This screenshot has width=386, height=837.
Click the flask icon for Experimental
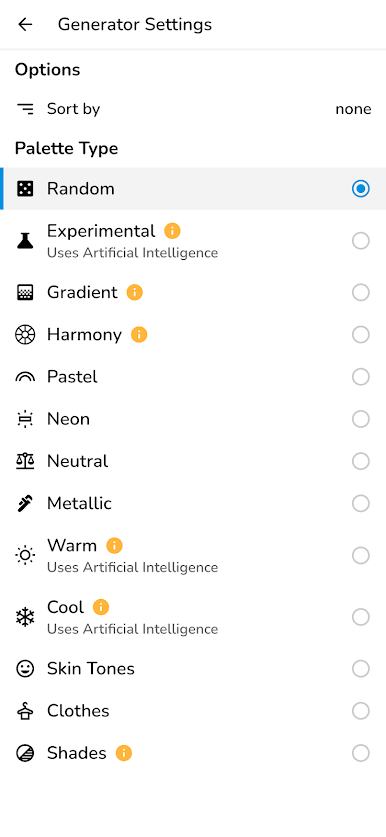tap(25, 241)
